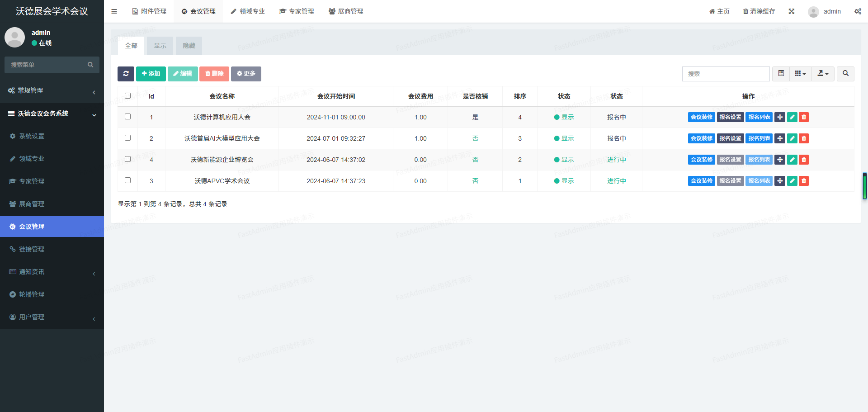
Task: Open the export data dropdown
Action: (823, 74)
